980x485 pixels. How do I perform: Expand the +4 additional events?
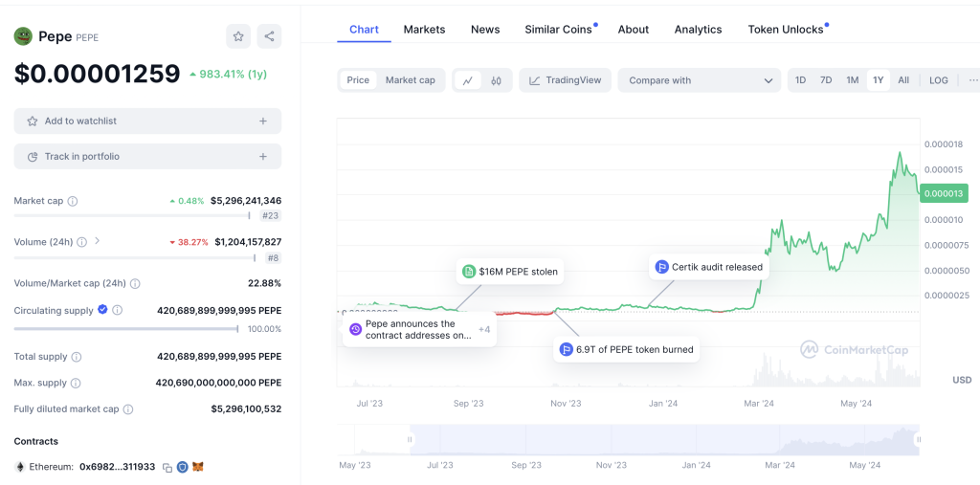tap(484, 329)
